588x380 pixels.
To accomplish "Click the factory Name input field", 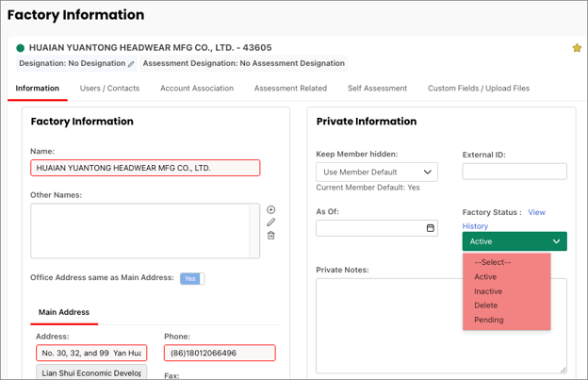I will 145,168.
